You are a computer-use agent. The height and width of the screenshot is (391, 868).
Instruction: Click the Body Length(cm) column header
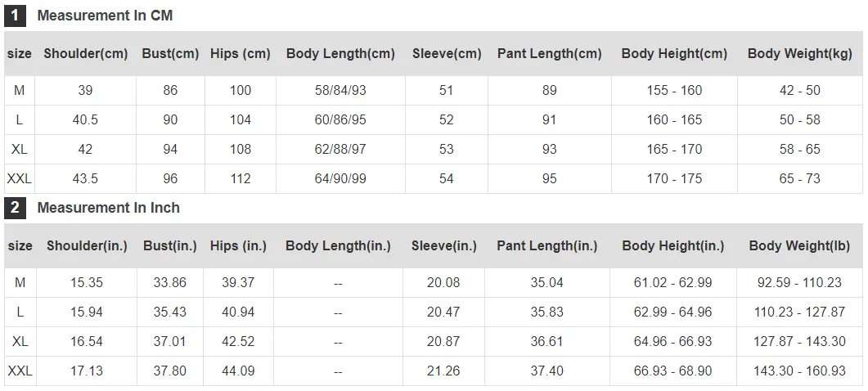tap(340, 54)
